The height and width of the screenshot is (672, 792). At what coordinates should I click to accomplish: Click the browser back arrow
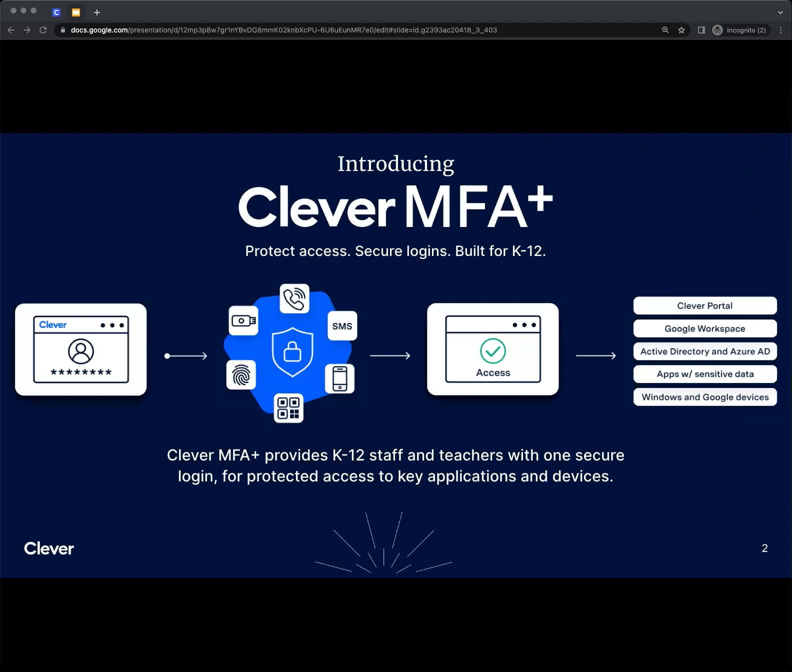click(11, 30)
